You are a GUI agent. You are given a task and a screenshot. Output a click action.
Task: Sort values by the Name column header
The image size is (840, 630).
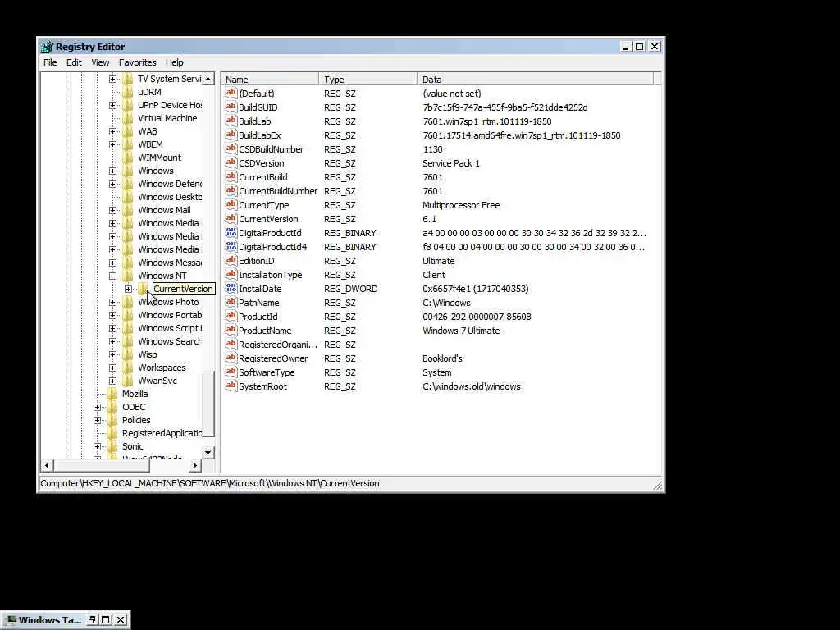[270, 80]
